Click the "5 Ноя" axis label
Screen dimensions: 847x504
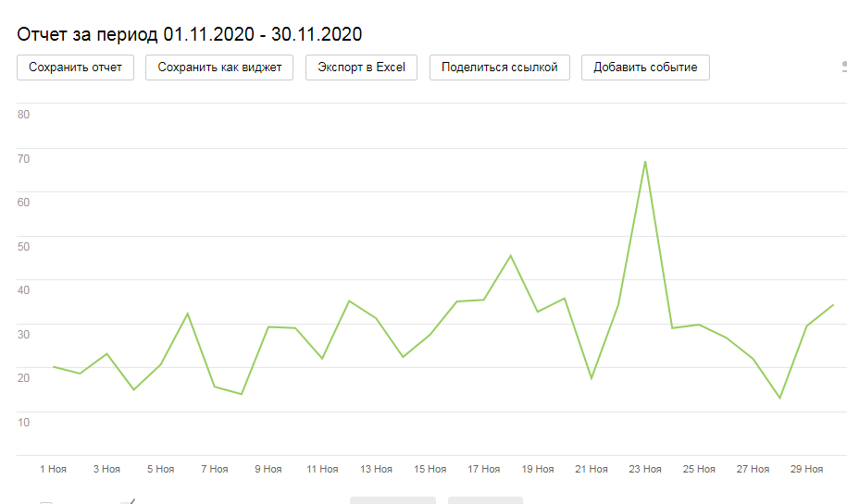coord(160,470)
